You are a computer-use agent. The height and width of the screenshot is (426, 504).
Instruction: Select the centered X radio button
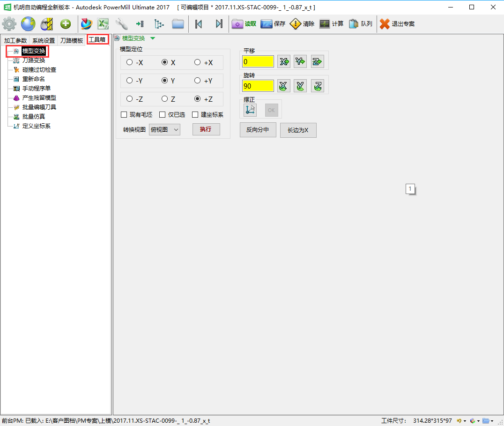(x=164, y=62)
